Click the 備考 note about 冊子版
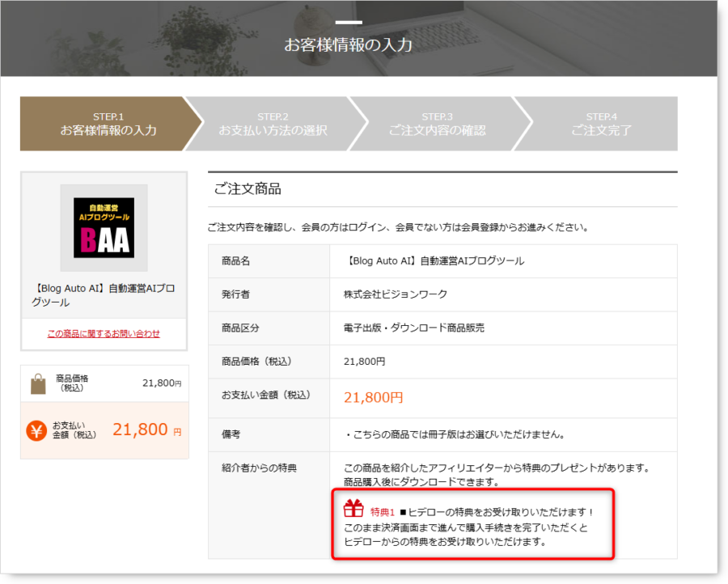This screenshot has height=584, width=728. (455, 434)
